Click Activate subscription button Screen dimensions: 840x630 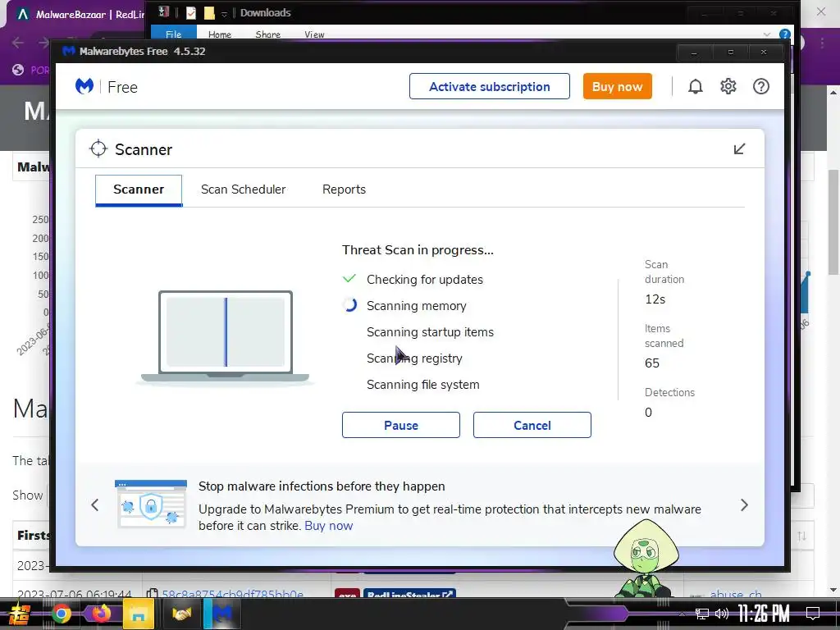point(490,86)
